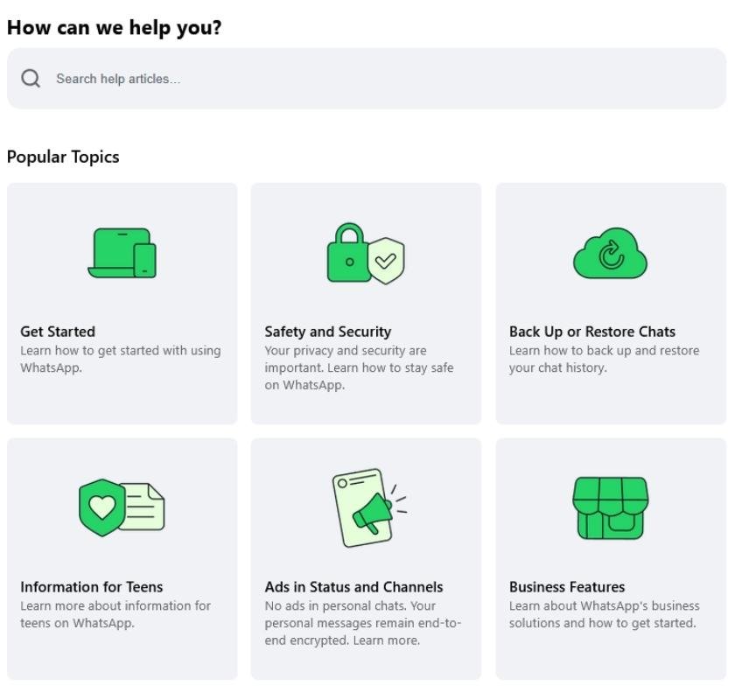Screen dimensions: 735x700
Task: Click the search magnifying glass icon
Action: [x=31, y=78]
